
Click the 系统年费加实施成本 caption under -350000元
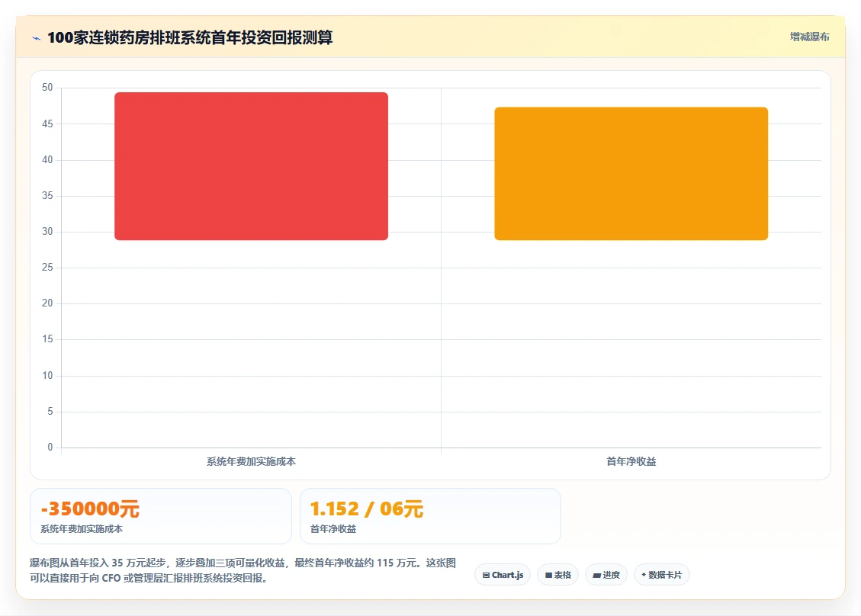(82, 529)
